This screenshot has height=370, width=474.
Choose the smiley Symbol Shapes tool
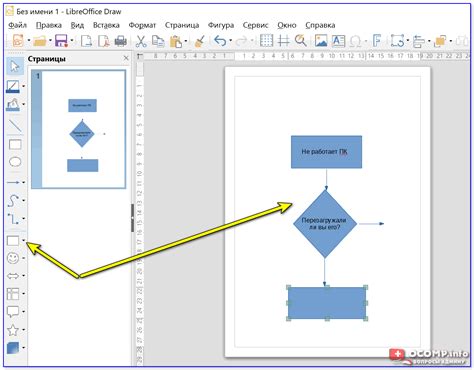coord(13,258)
